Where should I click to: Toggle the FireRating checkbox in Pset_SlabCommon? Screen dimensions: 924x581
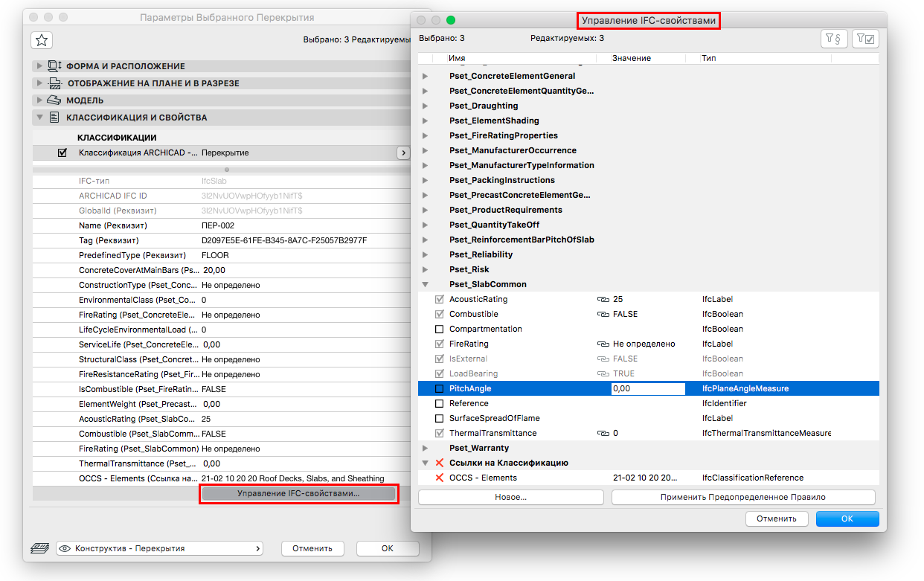[x=439, y=344]
